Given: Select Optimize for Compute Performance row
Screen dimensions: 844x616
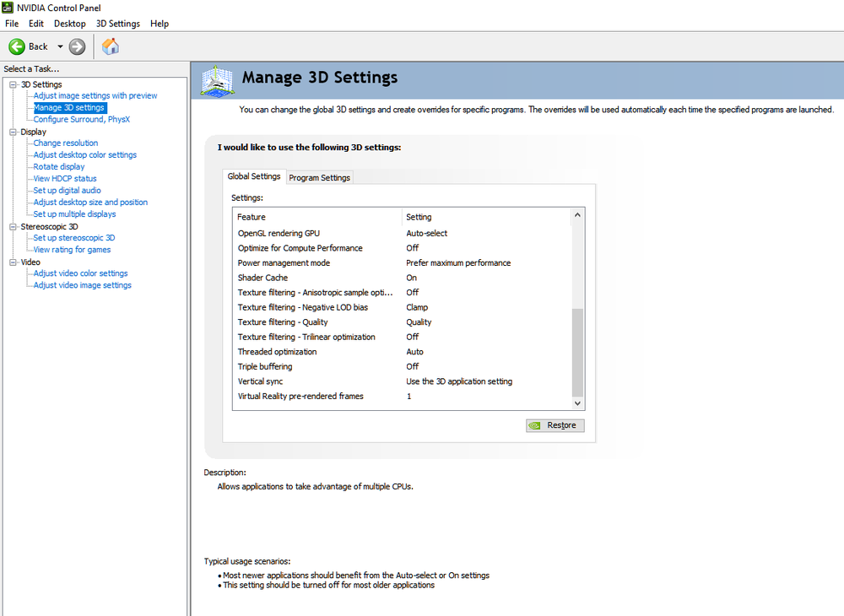Looking at the screenshot, I should (x=402, y=248).
